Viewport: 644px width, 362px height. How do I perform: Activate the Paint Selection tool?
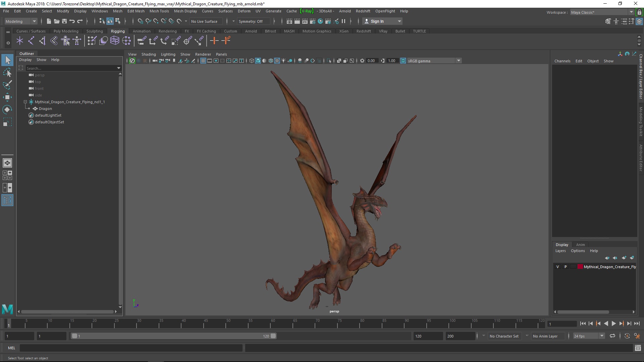(x=7, y=85)
